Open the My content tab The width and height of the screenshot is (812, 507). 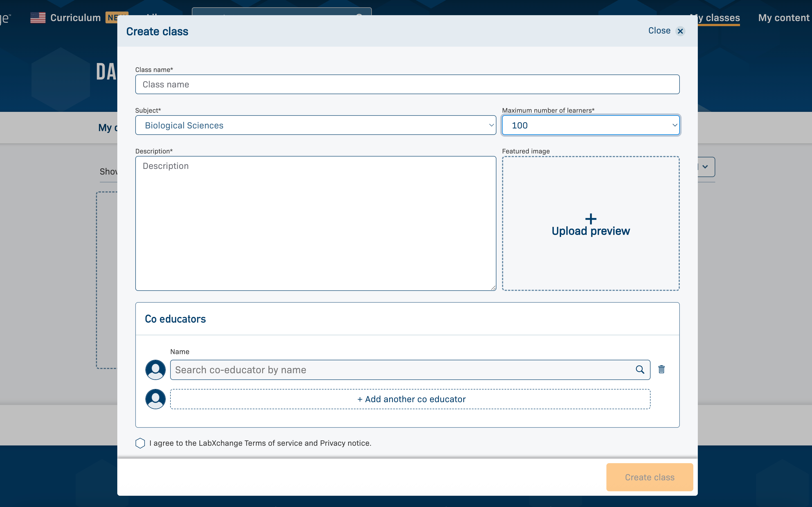tap(784, 18)
